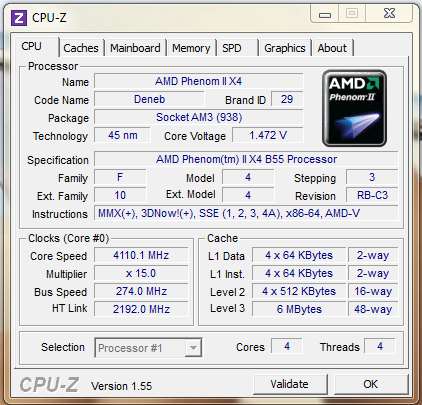This screenshot has width=422, height=405.
Task: Open the Processor #1 selection dropdown arrow
Action: (193, 348)
